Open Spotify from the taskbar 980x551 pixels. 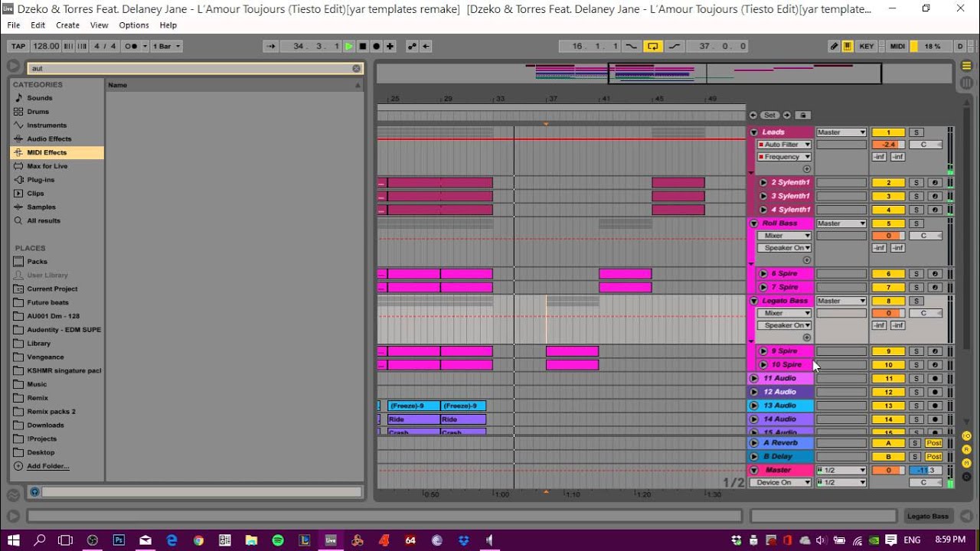(x=278, y=540)
